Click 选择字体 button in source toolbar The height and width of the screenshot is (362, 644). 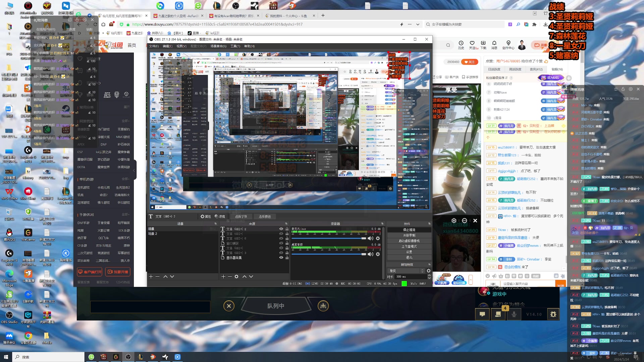241,217
